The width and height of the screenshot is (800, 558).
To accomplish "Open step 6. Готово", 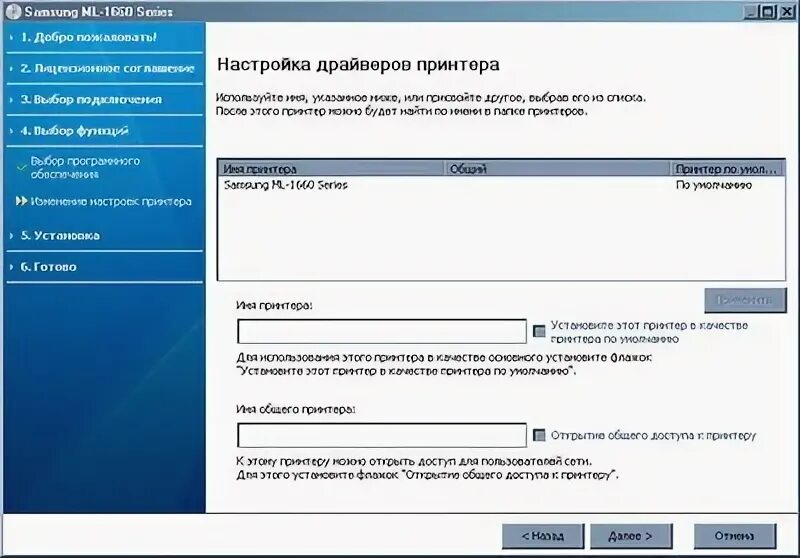I will (x=48, y=267).
